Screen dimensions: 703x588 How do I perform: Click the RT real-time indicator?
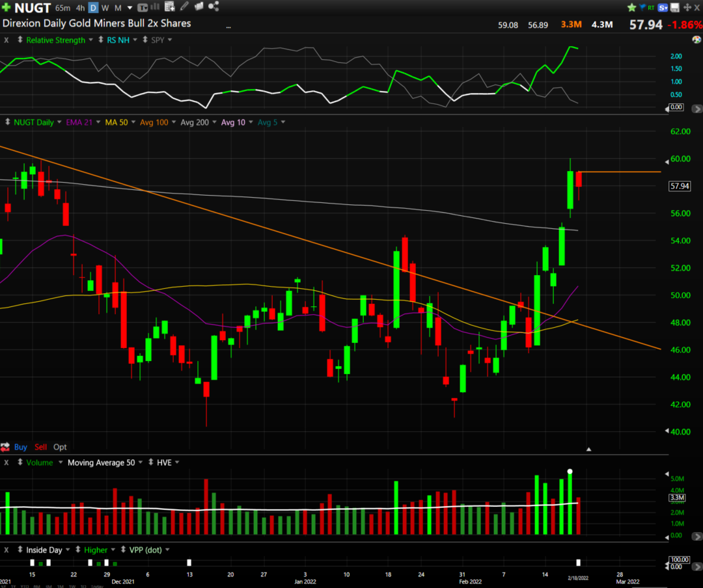[x=651, y=8]
